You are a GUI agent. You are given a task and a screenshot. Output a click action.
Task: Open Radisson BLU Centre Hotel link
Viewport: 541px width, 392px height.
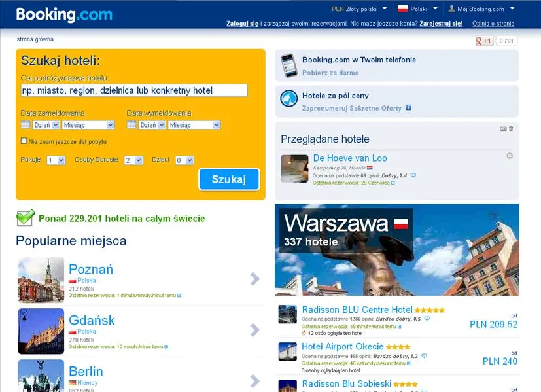(357, 310)
